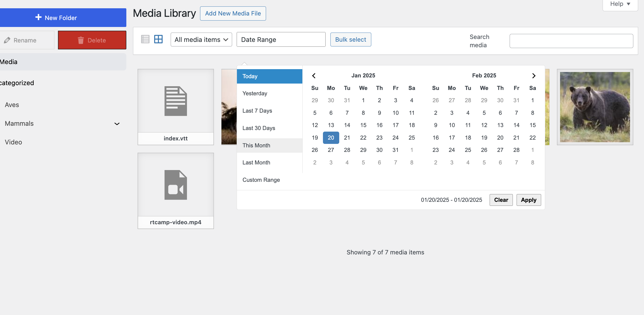The height and width of the screenshot is (315, 644).
Task: Click the New Folder plus icon
Action: click(x=38, y=17)
